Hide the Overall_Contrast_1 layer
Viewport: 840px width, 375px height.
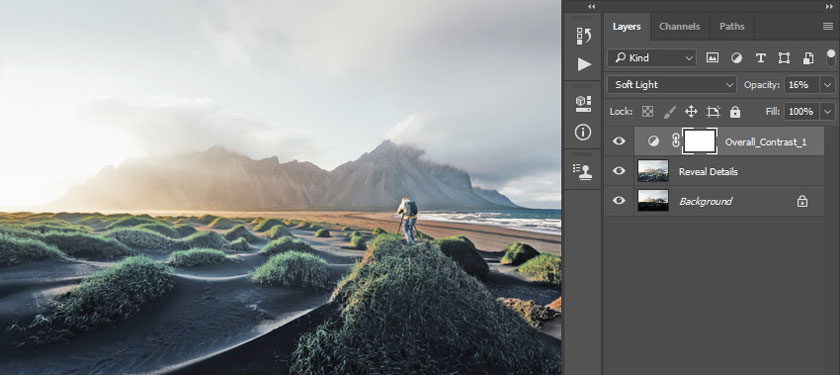[619, 141]
